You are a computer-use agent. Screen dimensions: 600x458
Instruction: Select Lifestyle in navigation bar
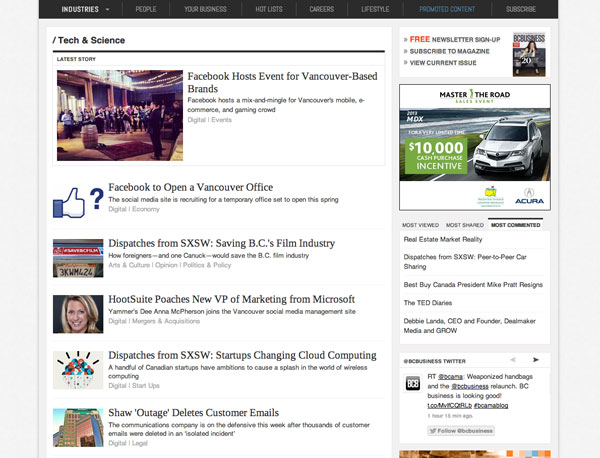click(x=375, y=9)
